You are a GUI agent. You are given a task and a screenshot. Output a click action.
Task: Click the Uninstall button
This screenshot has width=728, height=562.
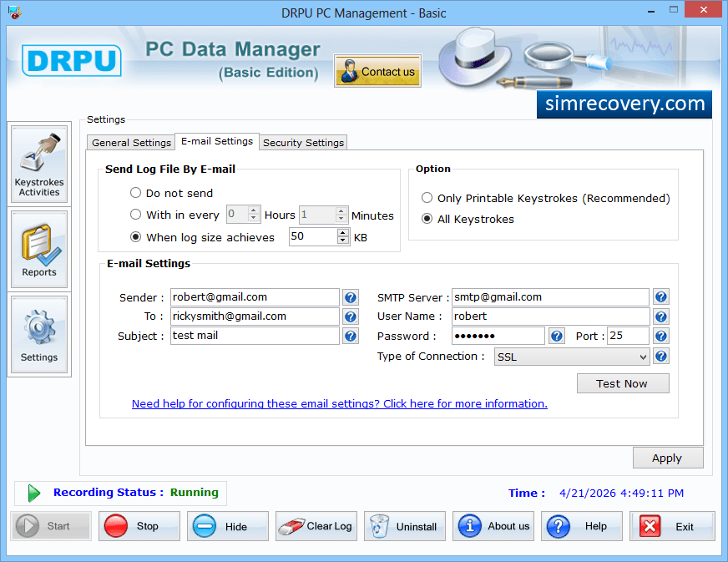[x=405, y=526]
